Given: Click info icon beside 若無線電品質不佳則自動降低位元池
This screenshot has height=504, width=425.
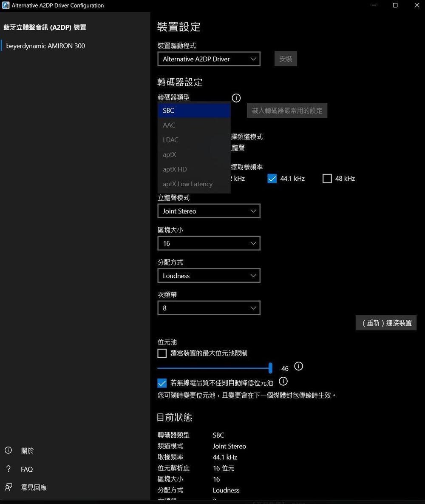Looking at the screenshot, I should [x=283, y=382].
